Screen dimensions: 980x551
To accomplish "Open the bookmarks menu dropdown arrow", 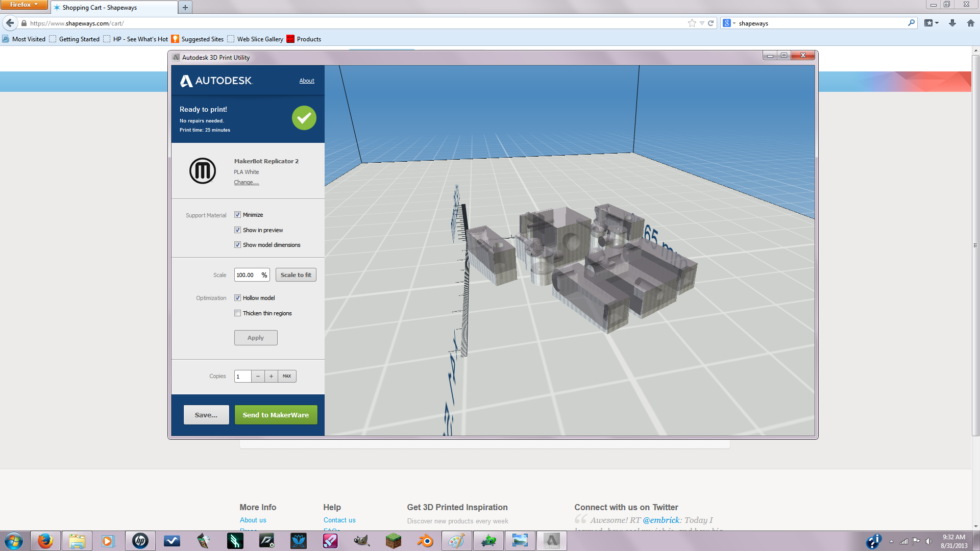I will pos(937,23).
